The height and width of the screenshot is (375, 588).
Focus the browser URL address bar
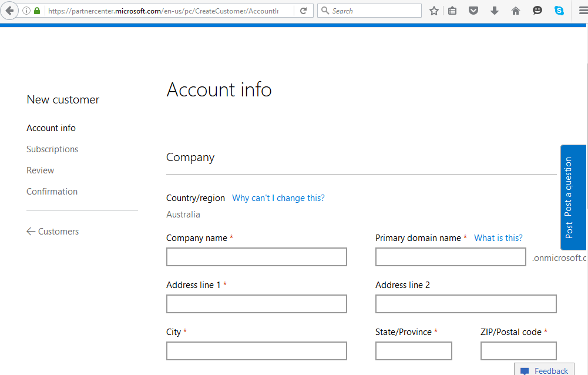click(163, 11)
